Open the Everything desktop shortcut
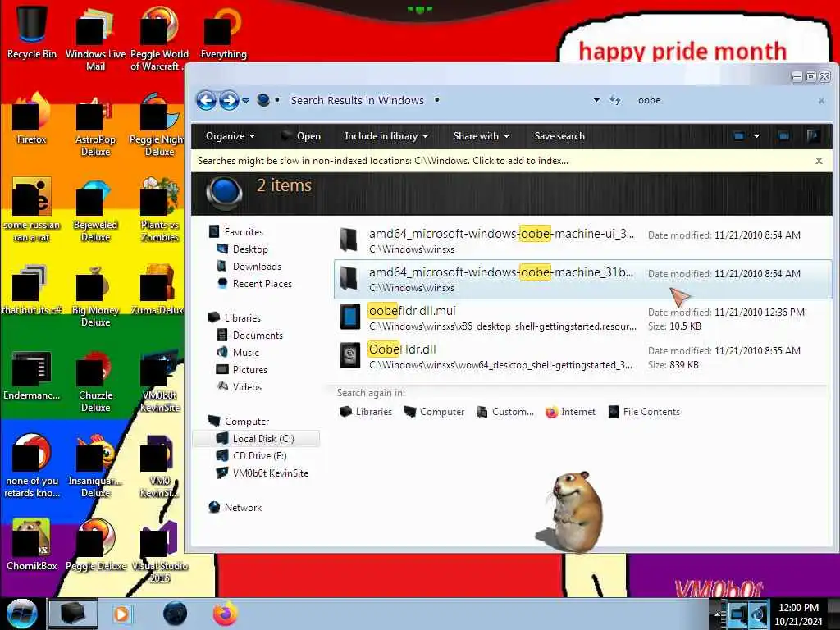 [223, 32]
